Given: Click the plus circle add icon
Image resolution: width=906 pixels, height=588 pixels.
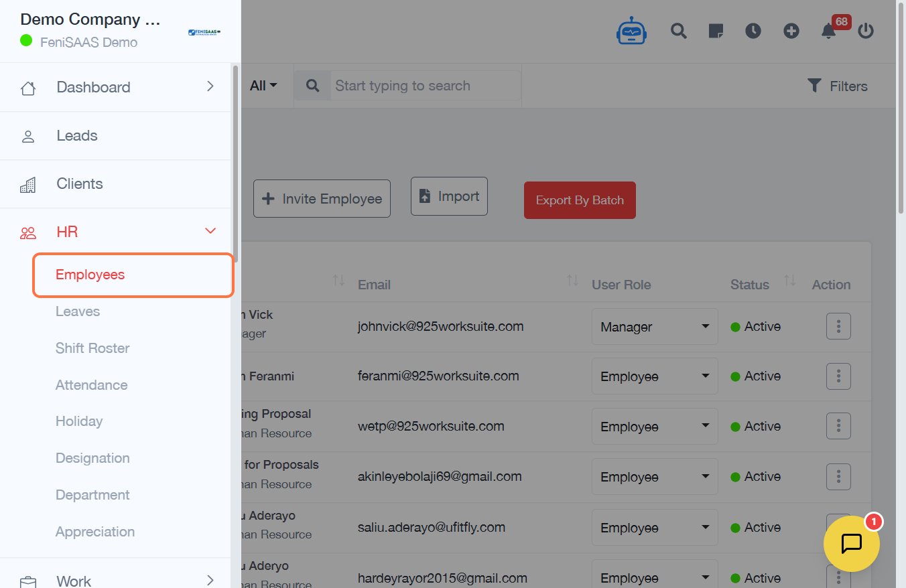Looking at the screenshot, I should click(x=791, y=31).
